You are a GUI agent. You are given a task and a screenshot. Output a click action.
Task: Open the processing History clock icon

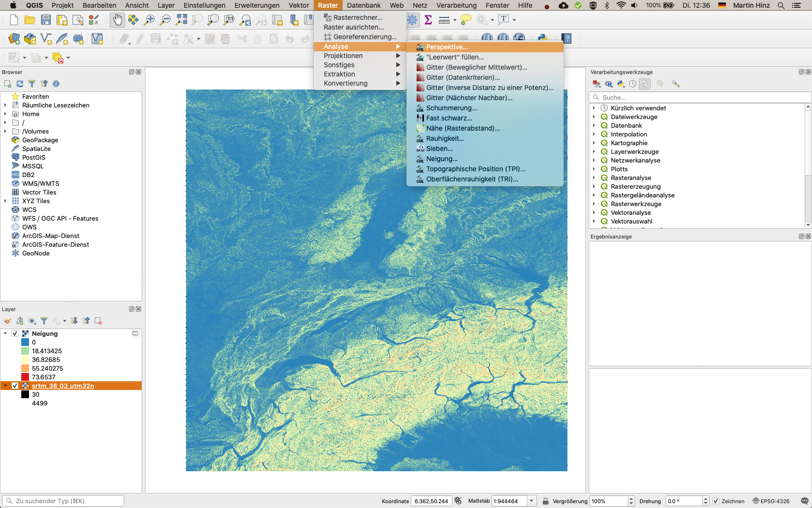(633, 84)
